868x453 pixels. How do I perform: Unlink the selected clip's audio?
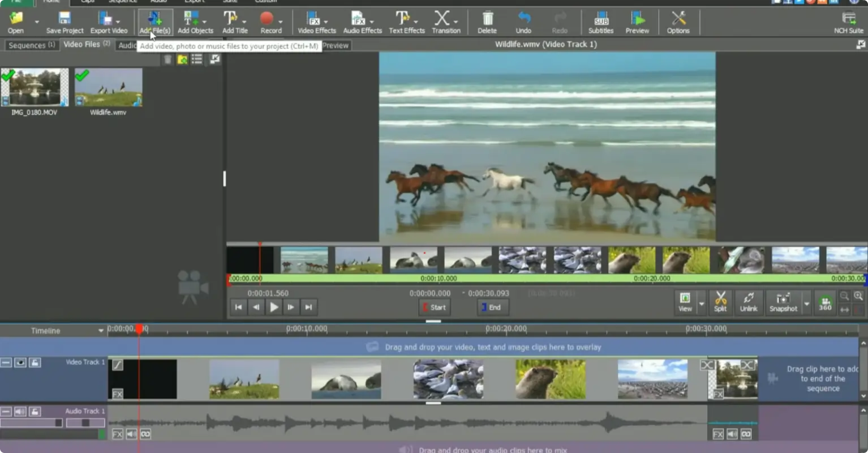pos(749,302)
